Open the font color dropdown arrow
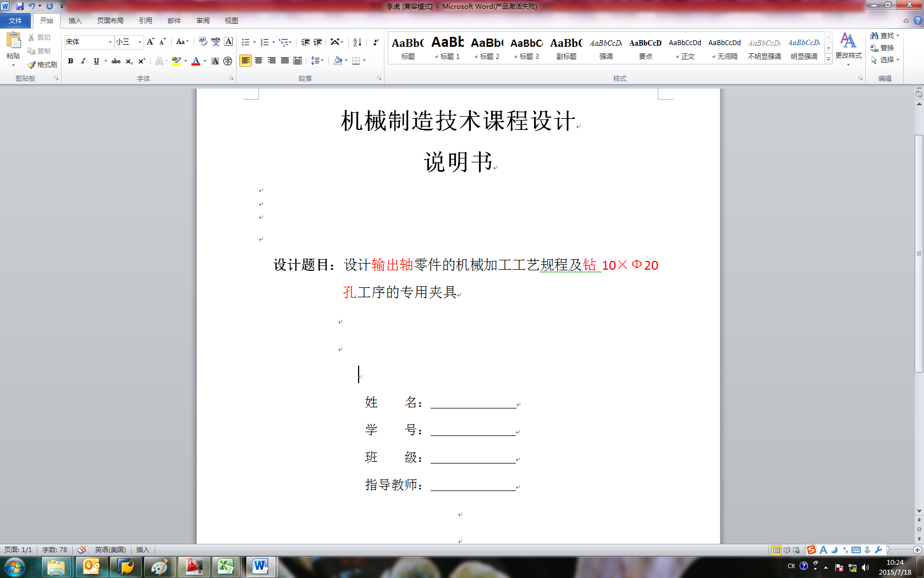Viewport: 924px width, 578px height. [x=205, y=61]
